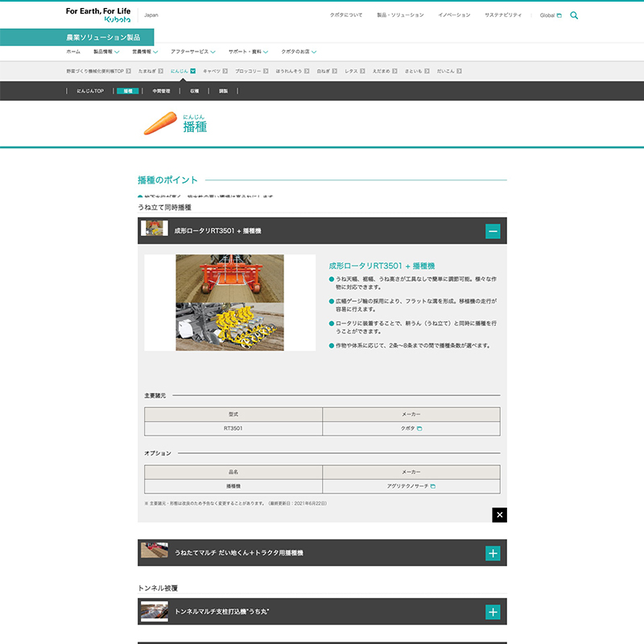Click the black X close icon

[x=499, y=515]
